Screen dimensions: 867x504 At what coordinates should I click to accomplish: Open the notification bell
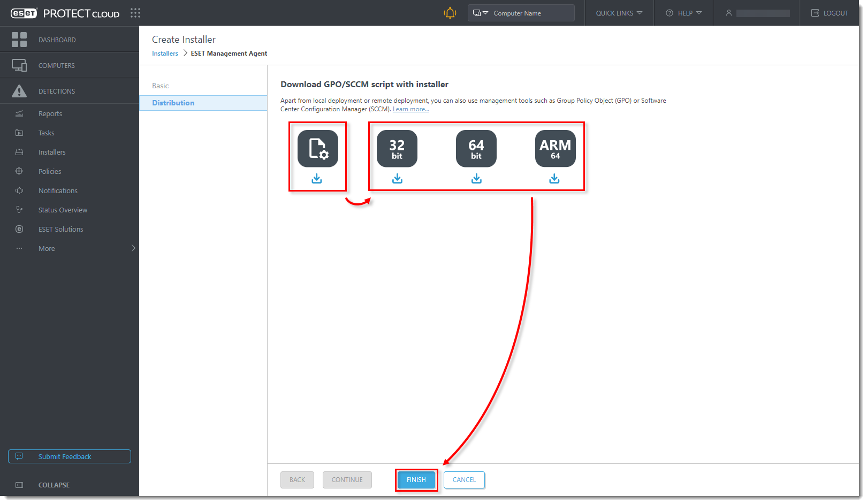tap(450, 13)
